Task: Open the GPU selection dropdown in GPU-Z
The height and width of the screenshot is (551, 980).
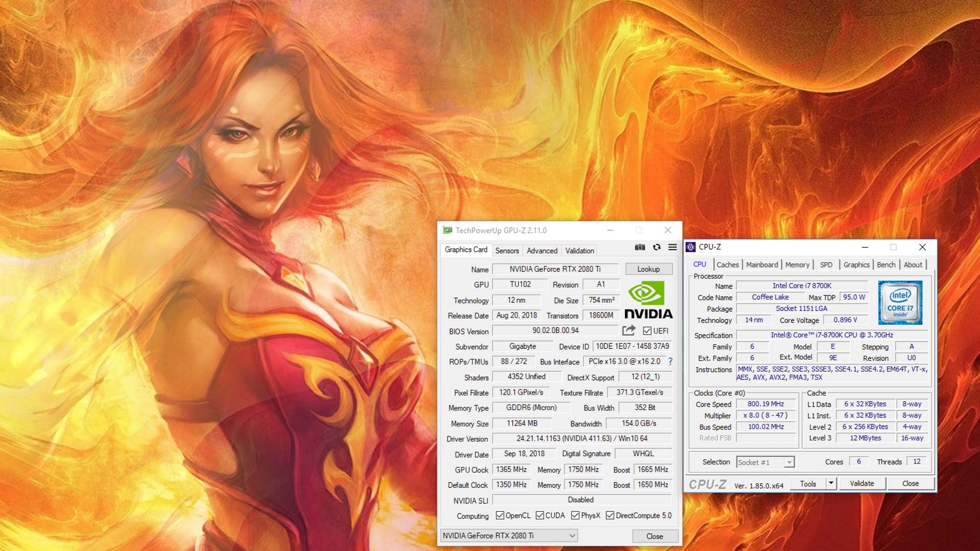Action: pyautogui.click(x=509, y=536)
